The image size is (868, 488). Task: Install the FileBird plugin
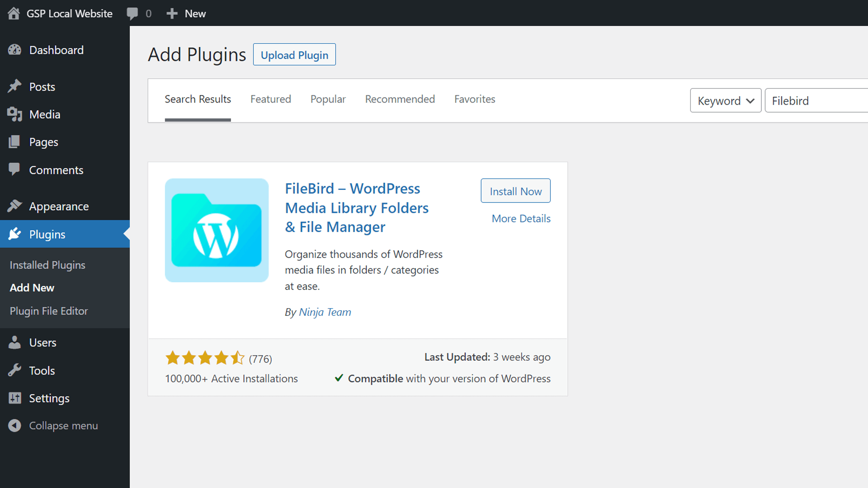click(515, 190)
